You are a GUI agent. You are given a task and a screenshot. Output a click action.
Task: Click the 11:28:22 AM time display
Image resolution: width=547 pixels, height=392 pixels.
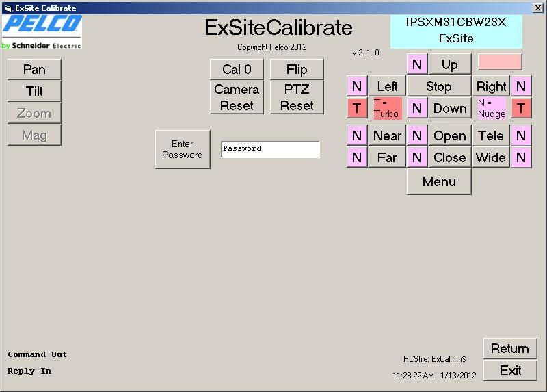point(413,376)
